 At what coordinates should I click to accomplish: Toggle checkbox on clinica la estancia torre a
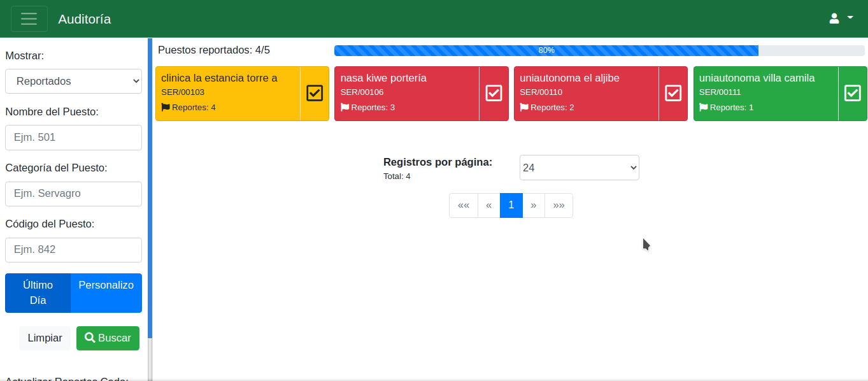click(315, 93)
